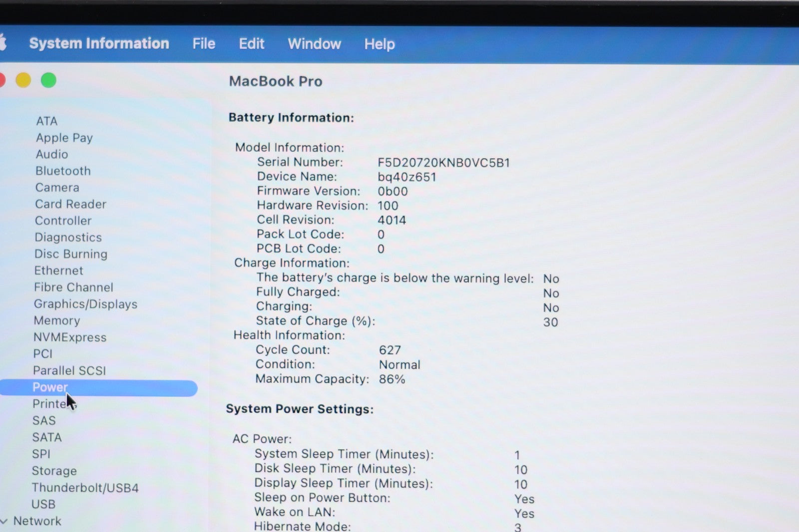Choose the NVMExpress sidebar entry
799x532 pixels.
tap(70, 337)
